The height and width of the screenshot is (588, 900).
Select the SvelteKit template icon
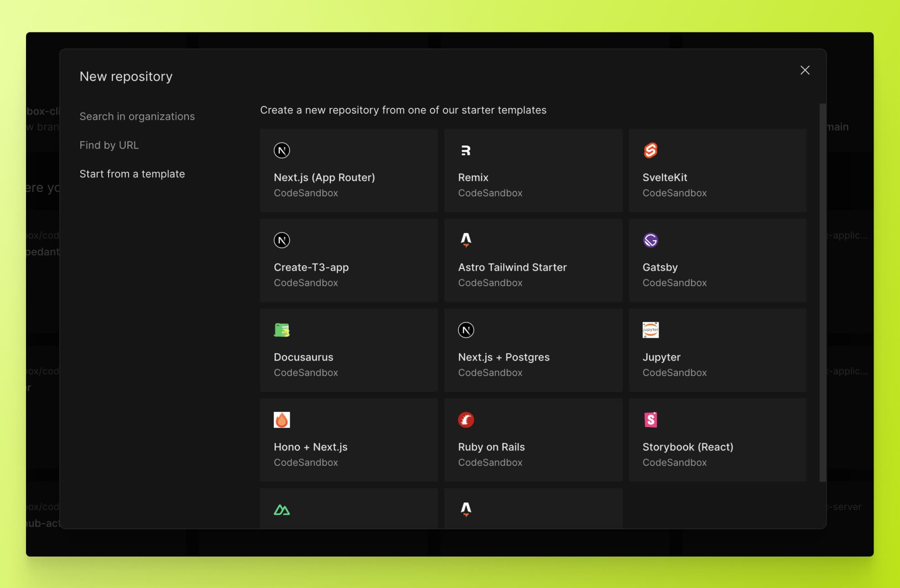[651, 150]
